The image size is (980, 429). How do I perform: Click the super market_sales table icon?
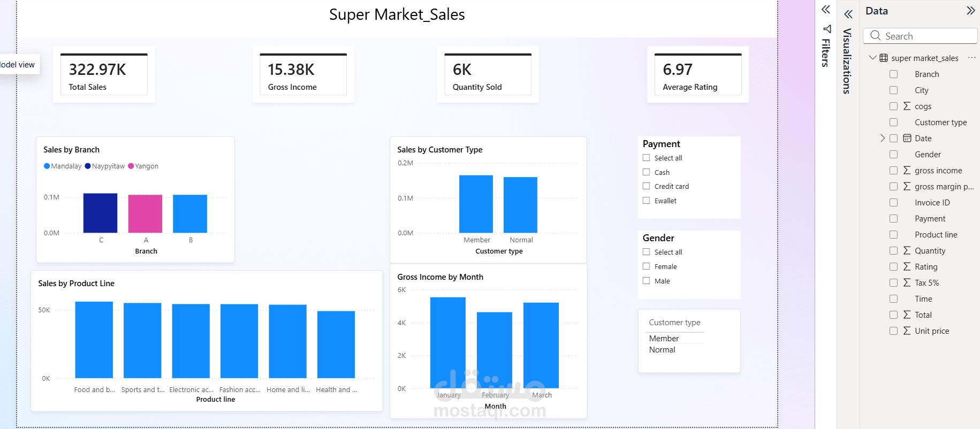[884, 58]
